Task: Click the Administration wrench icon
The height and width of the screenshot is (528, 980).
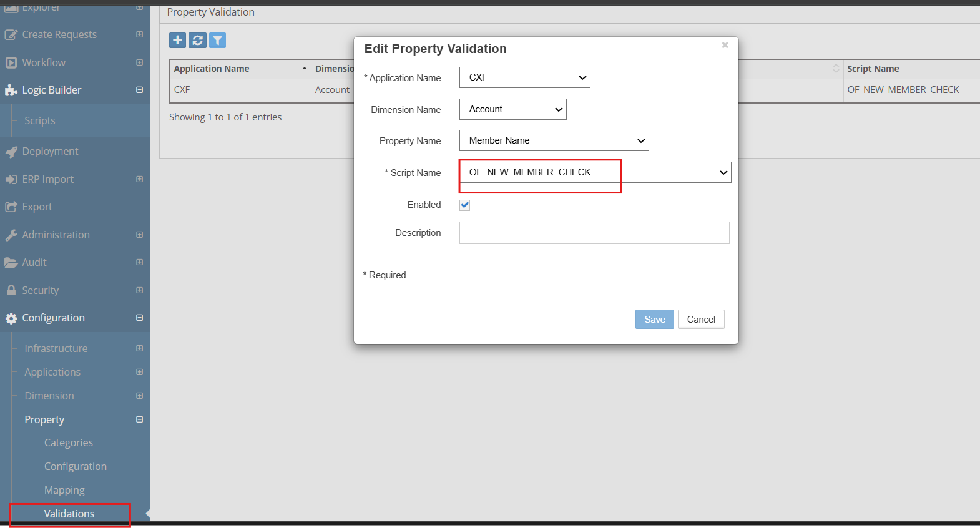Action: click(11, 235)
